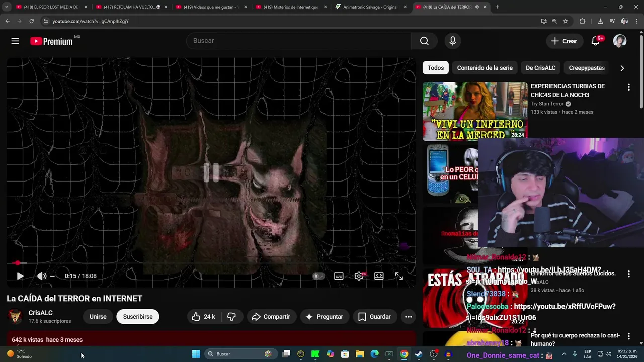Image resolution: width=644 pixels, height=362 pixels.
Task: Toggle the autoplay switch in player
Action: 317,276
